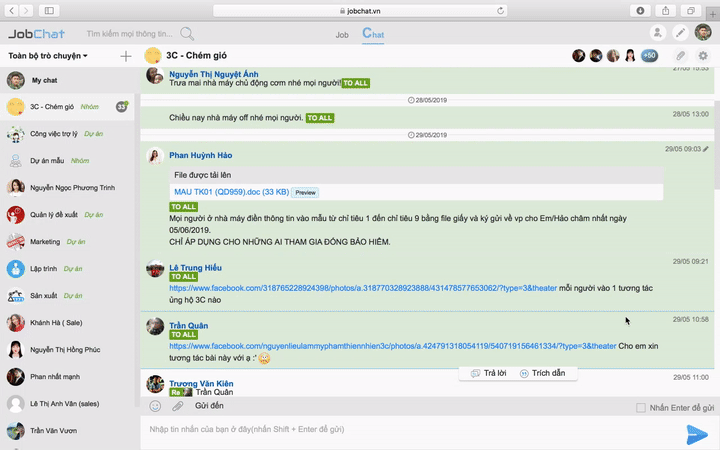720x450 pixels.
Task: Open the contacts person icon in header
Action: [x=657, y=33]
